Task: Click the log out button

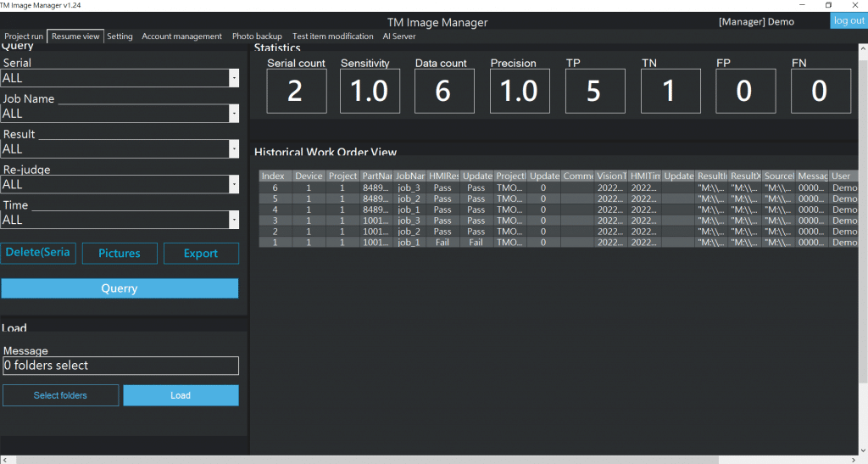Action: (x=849, y=21)
